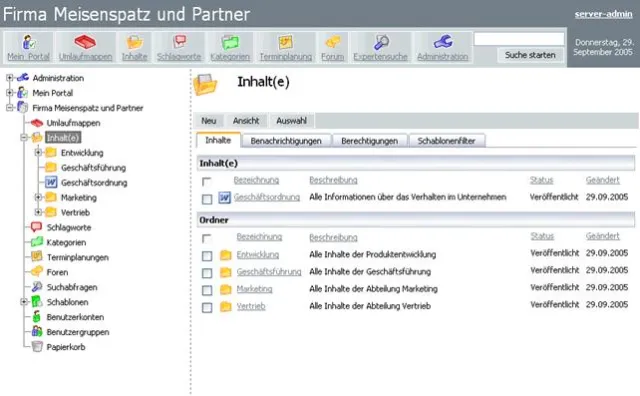This screenshot has height=396, width=640.
Task: Click folder icon in Vertrieb table row
Action: [x=225, y=307]
